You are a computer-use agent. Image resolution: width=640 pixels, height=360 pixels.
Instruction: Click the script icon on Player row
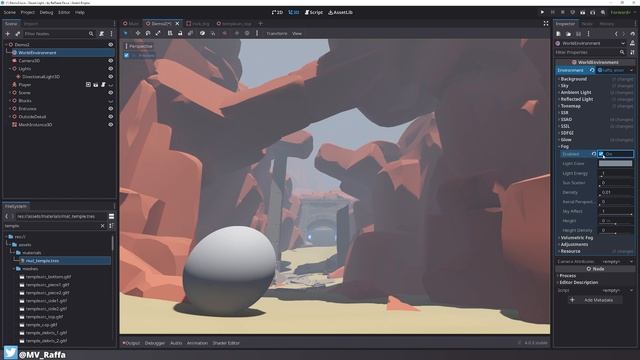point(103,84)
